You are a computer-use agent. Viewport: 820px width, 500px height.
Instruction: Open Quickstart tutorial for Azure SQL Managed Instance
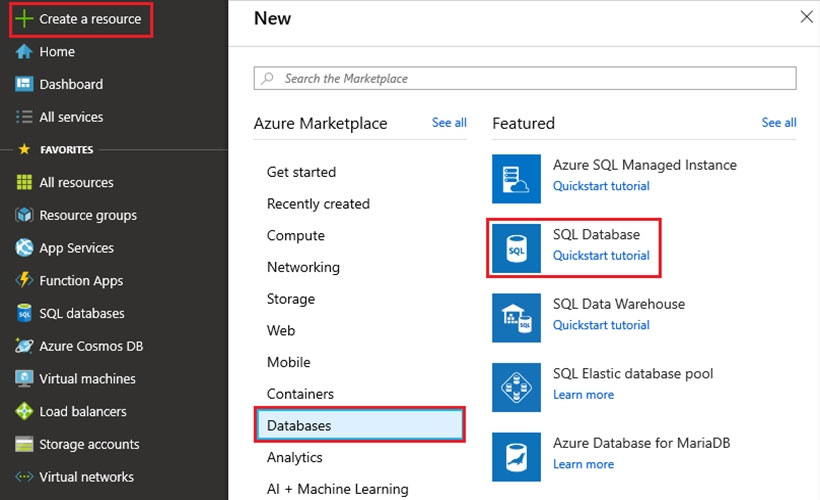601,186
